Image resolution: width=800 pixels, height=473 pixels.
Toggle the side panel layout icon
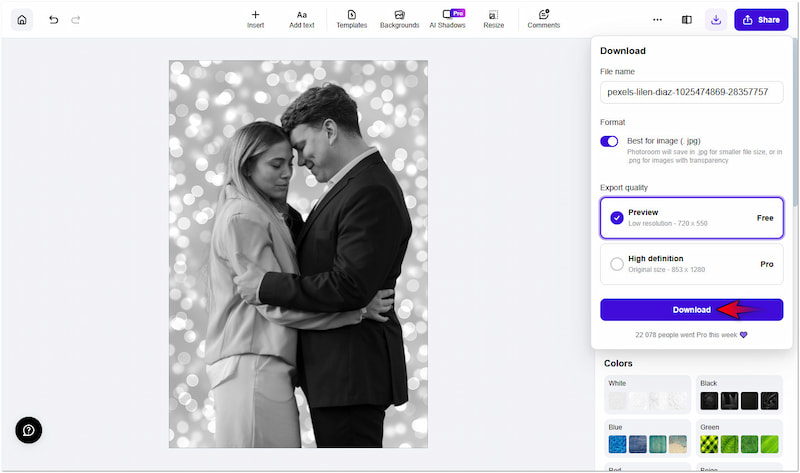point(687,19)
